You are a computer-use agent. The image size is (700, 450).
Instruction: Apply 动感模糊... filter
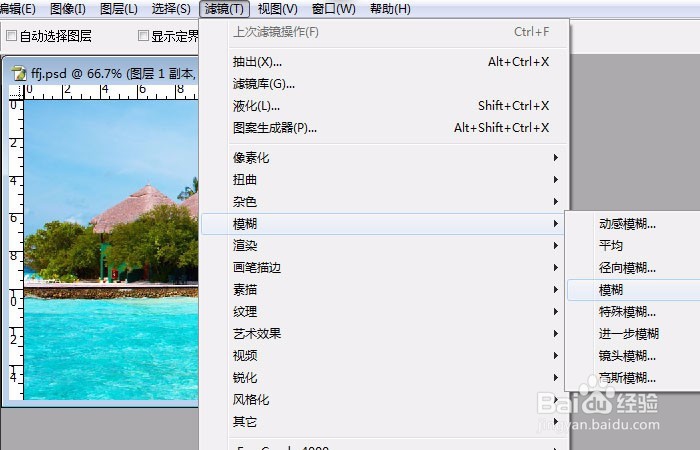pyautogui.click(x=633, y=224)
